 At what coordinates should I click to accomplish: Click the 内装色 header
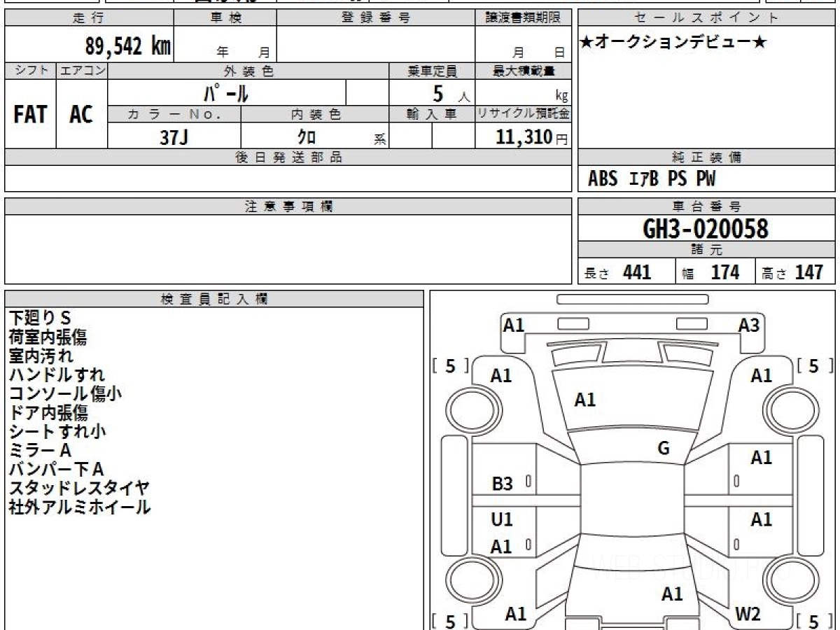pyautogui.click(x=315, y=115)
